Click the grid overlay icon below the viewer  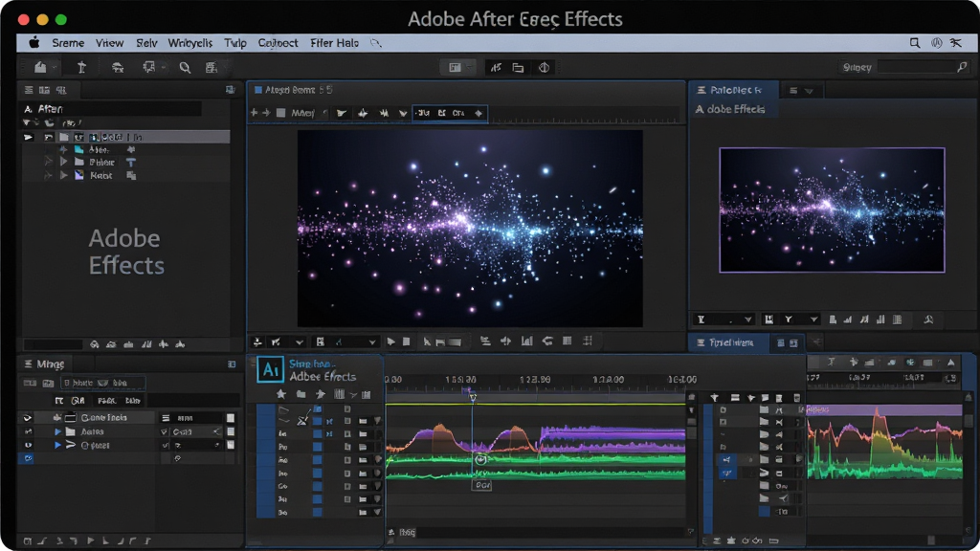[588, 342]
